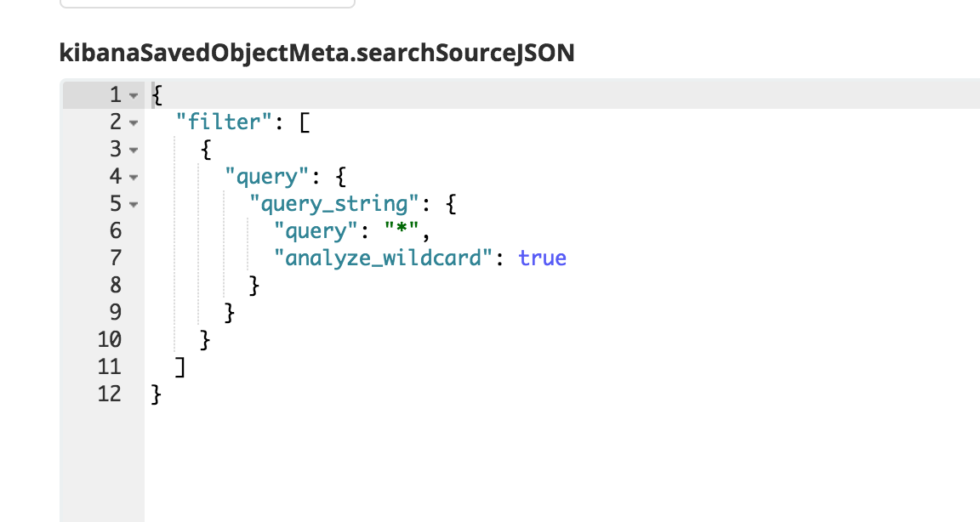Select the last line number 12
The width and height of the screenshot is (980, 522).
(110, 394)
